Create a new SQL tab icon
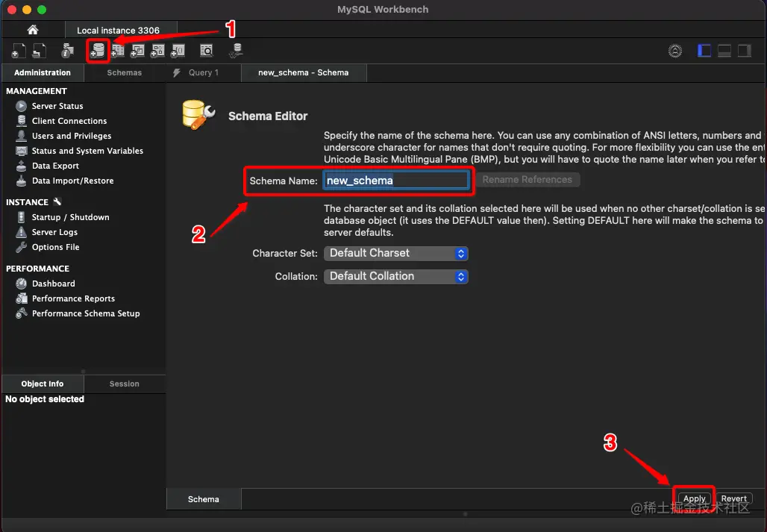This screenshot has height=532, width=767. tap(19, 50)
